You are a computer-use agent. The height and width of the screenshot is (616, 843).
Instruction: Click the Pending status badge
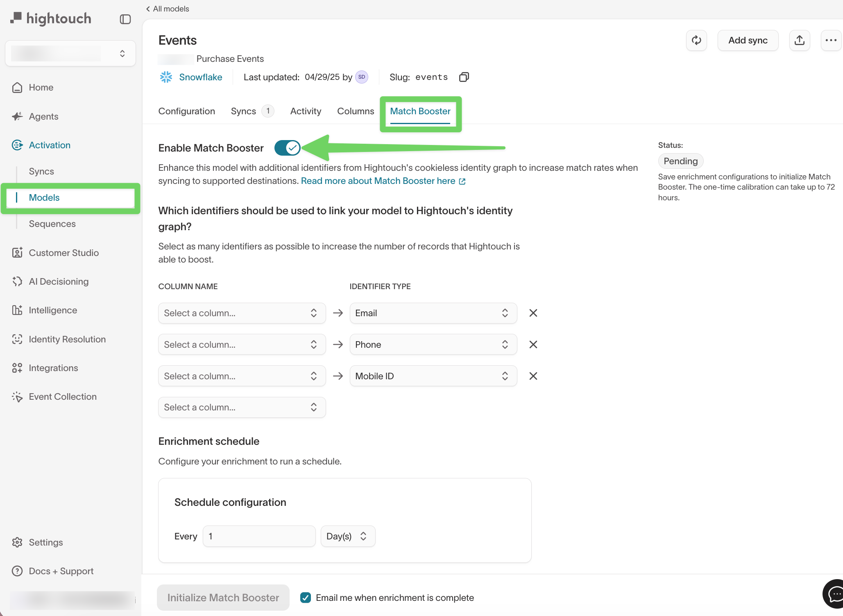pyautogui.click(x=680, y=161)
